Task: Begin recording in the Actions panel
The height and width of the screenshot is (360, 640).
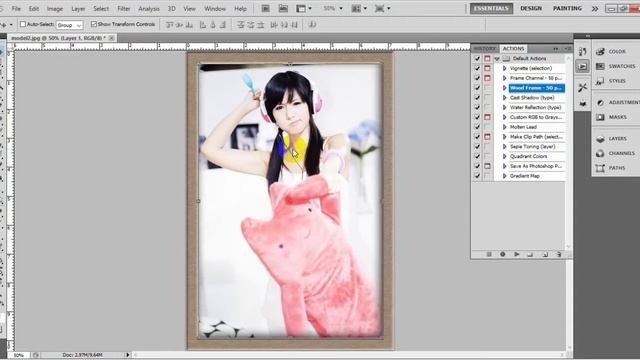Action: [503, 254]
